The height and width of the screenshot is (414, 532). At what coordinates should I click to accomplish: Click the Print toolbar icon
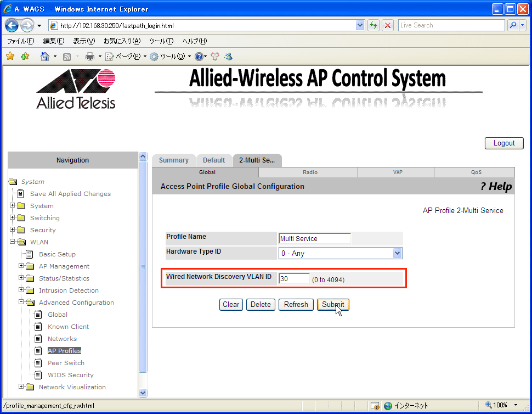tap(89, 57)
